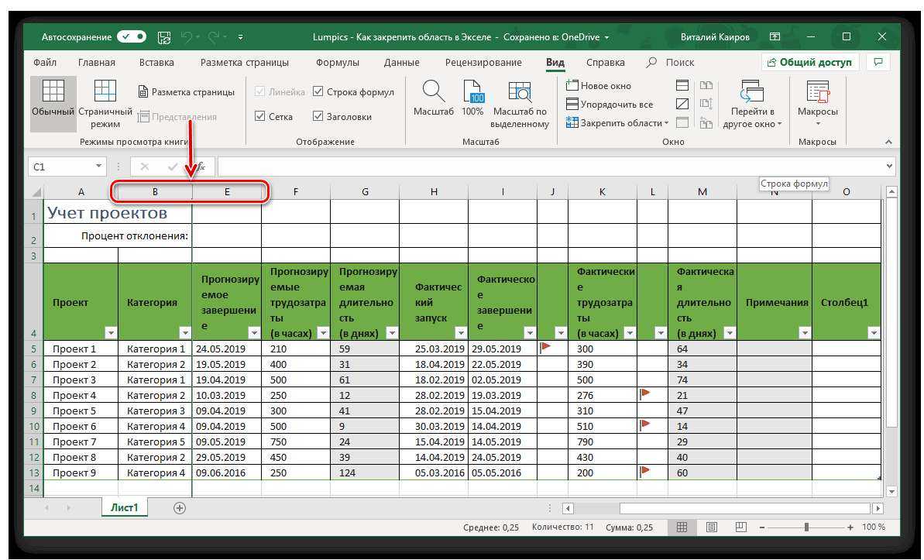Click the Виталий Каиров account name
This screenshot has height=560, width=924.
tap(715, 37)
